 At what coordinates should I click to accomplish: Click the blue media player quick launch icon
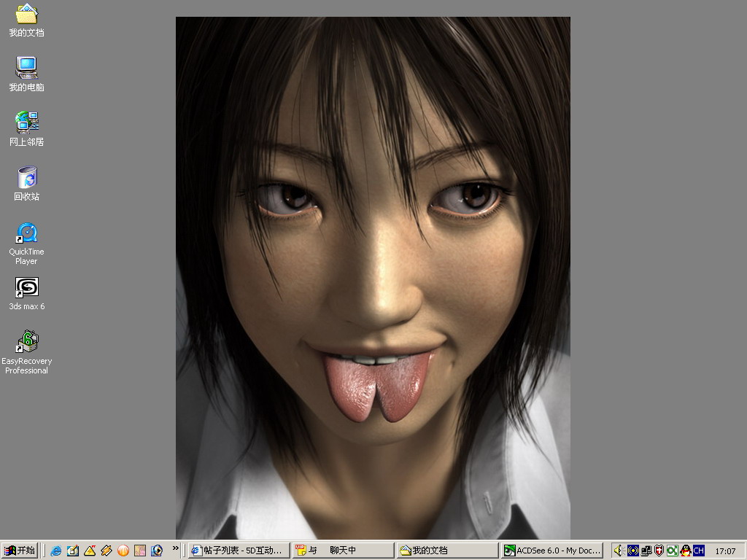click(157, 551)
